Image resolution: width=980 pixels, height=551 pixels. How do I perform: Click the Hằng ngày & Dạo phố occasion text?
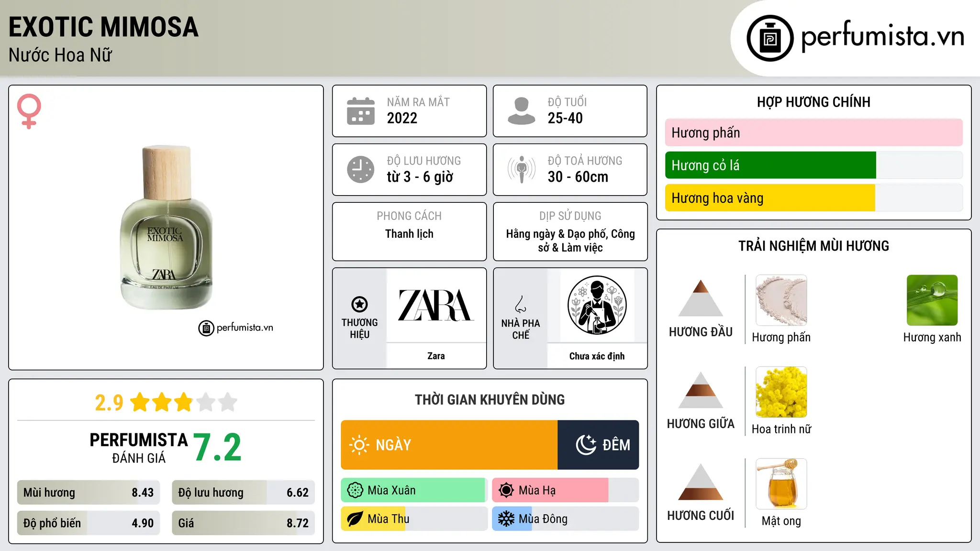pos(570,241)
